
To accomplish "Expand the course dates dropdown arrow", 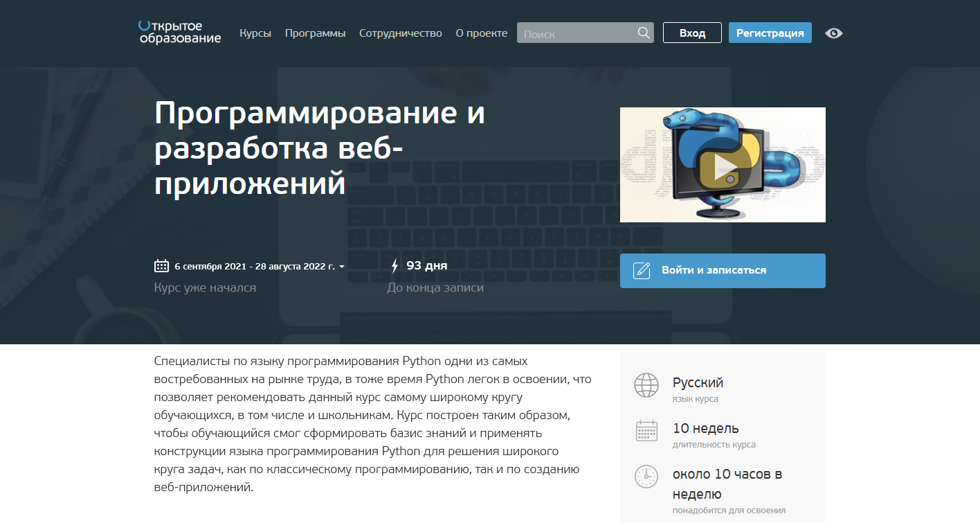I will [x=342, y=265].
